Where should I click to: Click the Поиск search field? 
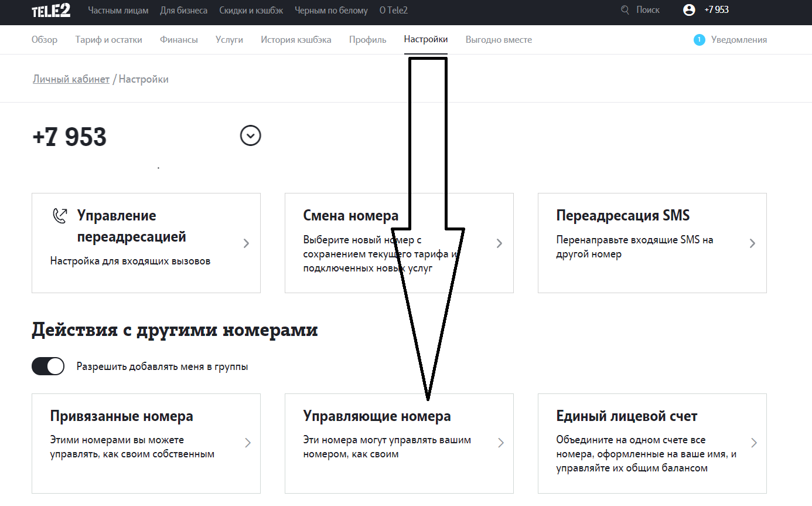648,10
